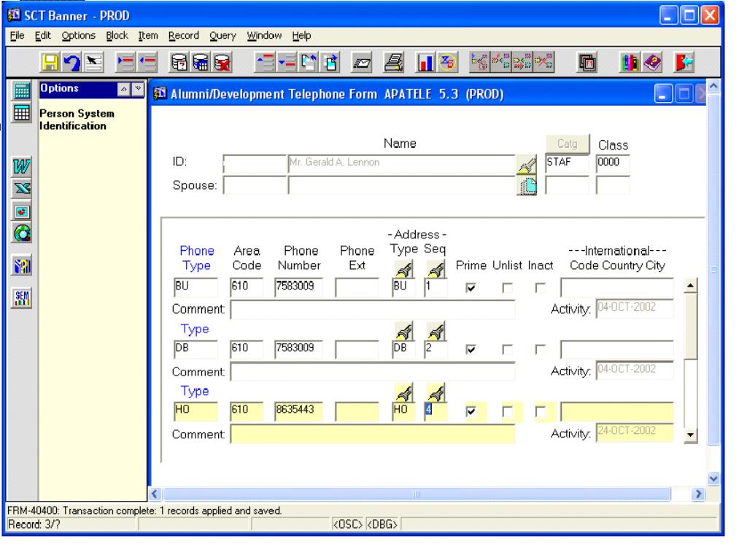Click the SEM icon in left sidebar

coord(21,298)
